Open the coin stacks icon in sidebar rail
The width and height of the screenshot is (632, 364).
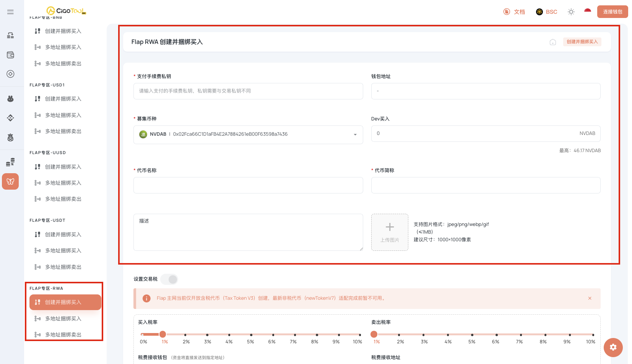pos(10,162)
